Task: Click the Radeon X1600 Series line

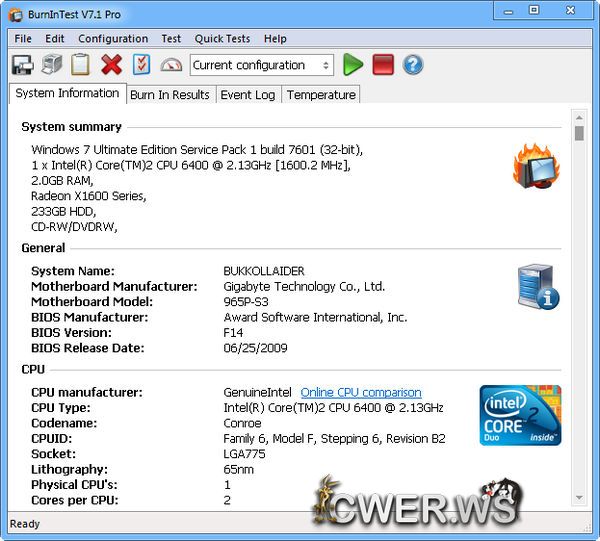Action: pos(88,196)
